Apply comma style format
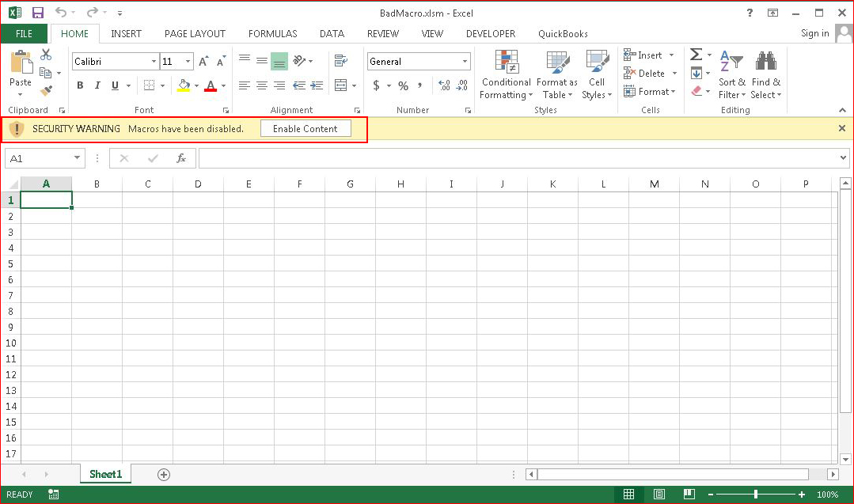 tap(420, 85)
